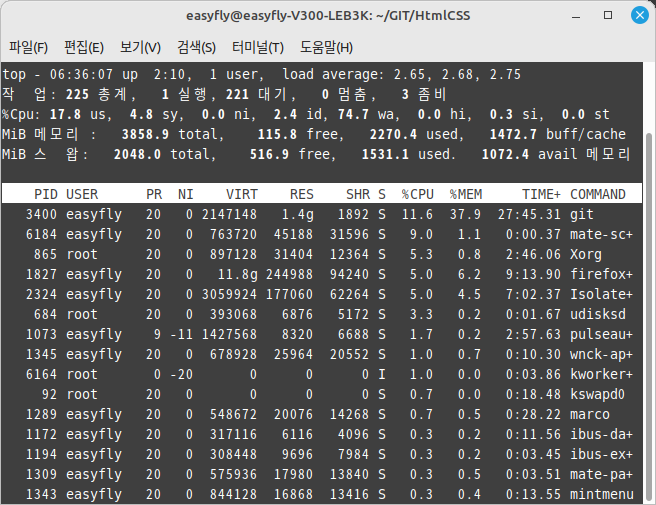This screenshot has height=505, width=656.
Task: Click PID 1827 in the process list
Action: coord(41,274)
